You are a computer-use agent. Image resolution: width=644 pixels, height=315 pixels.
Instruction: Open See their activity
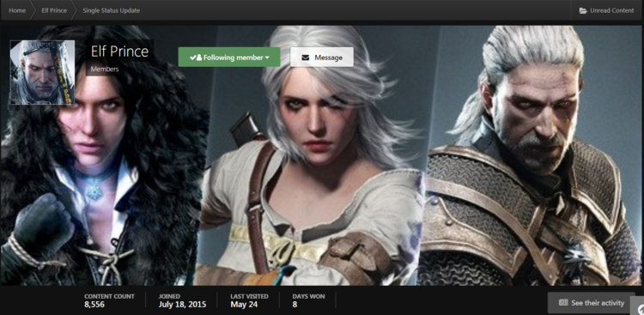(x=592, y=303)
